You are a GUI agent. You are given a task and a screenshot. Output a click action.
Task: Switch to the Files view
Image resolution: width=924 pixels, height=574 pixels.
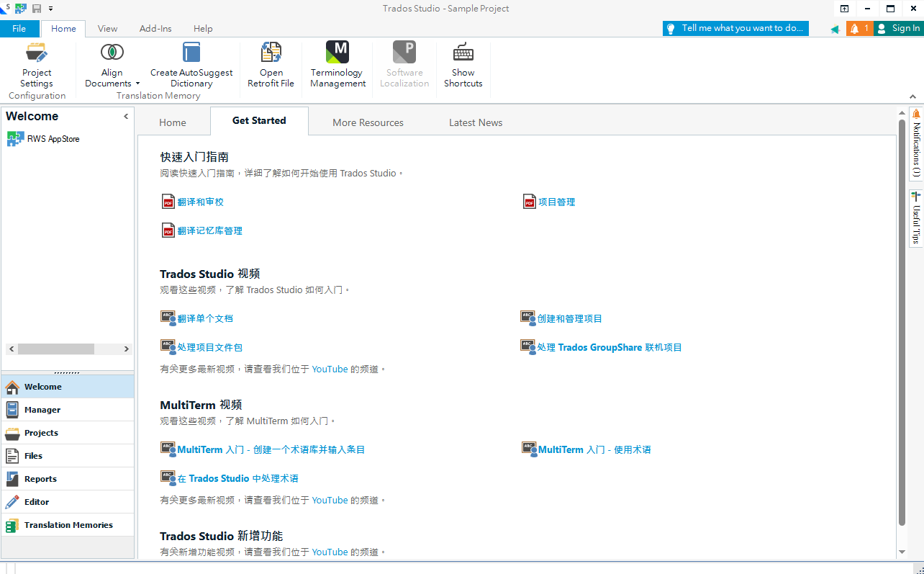(68, 456)
